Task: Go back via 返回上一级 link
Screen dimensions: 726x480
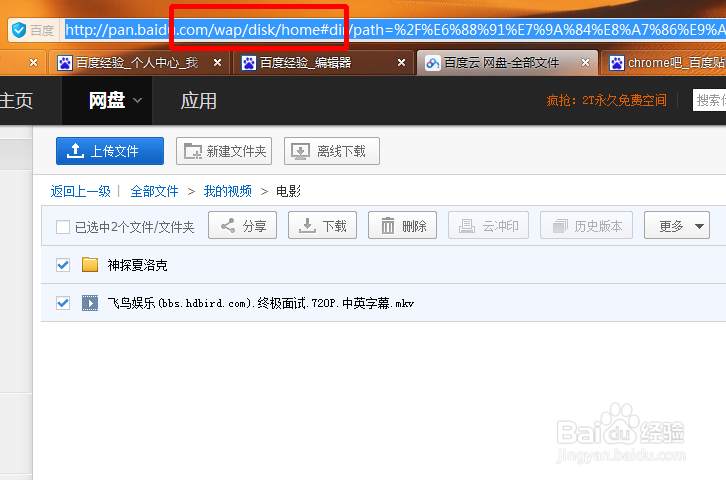Action: [81, 191]
